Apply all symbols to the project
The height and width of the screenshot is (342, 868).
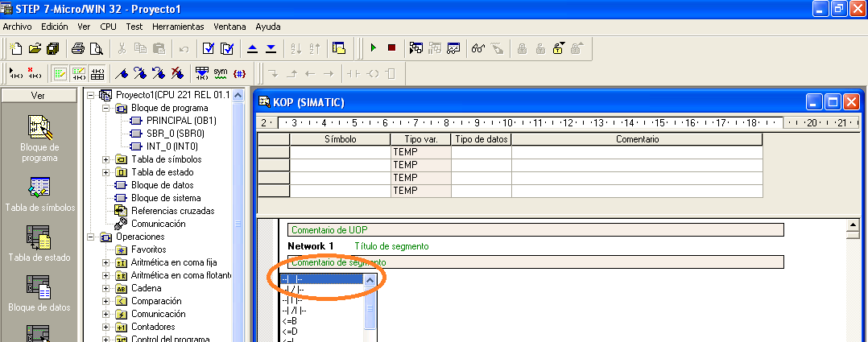tap(202, 73)
